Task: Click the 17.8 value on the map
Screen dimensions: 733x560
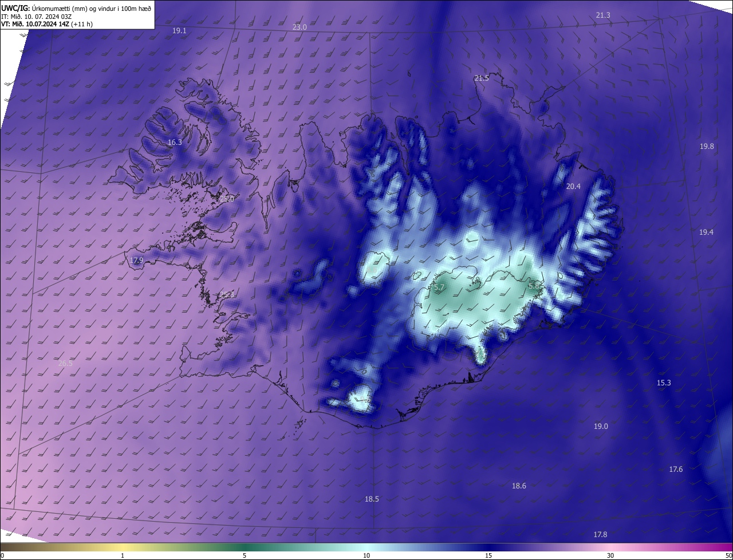Action: (600, 534)
